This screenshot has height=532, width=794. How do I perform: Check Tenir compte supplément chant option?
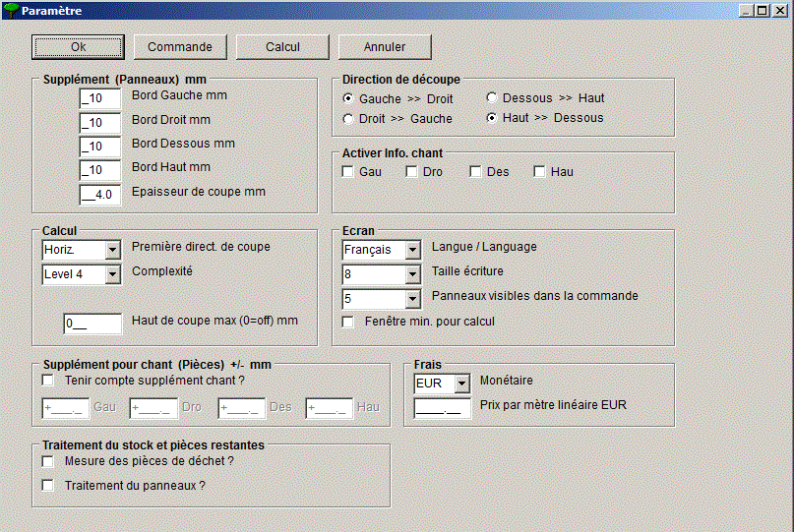48,380
